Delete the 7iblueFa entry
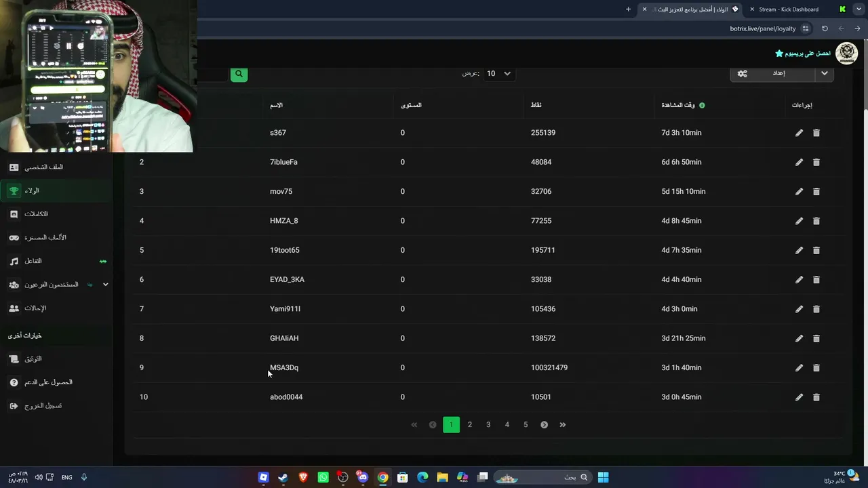The image size is (868, 488). click(816, 162)
